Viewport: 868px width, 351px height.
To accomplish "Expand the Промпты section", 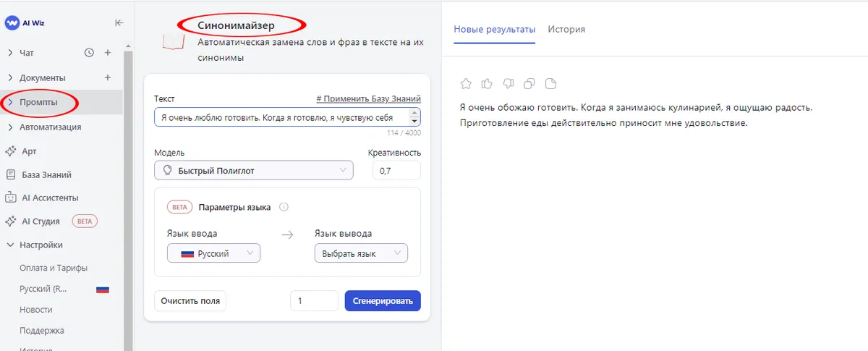I will tap(10, 103).
